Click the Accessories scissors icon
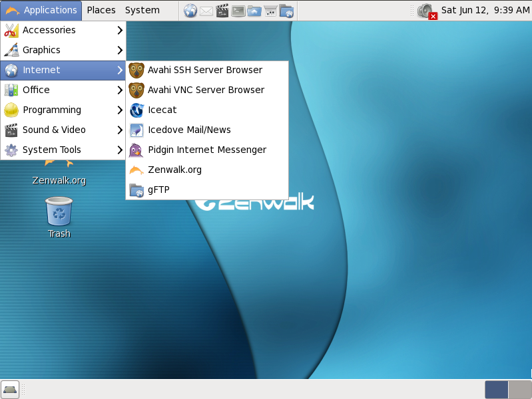The width and height of the screenshot is (532, 399). tap(11, 31)
